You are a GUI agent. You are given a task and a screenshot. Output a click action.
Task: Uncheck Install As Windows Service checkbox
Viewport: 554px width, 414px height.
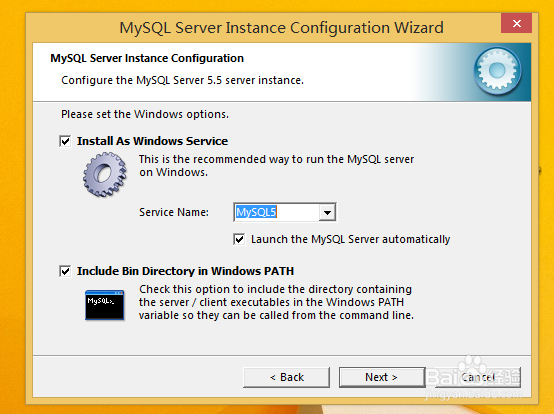65,141
